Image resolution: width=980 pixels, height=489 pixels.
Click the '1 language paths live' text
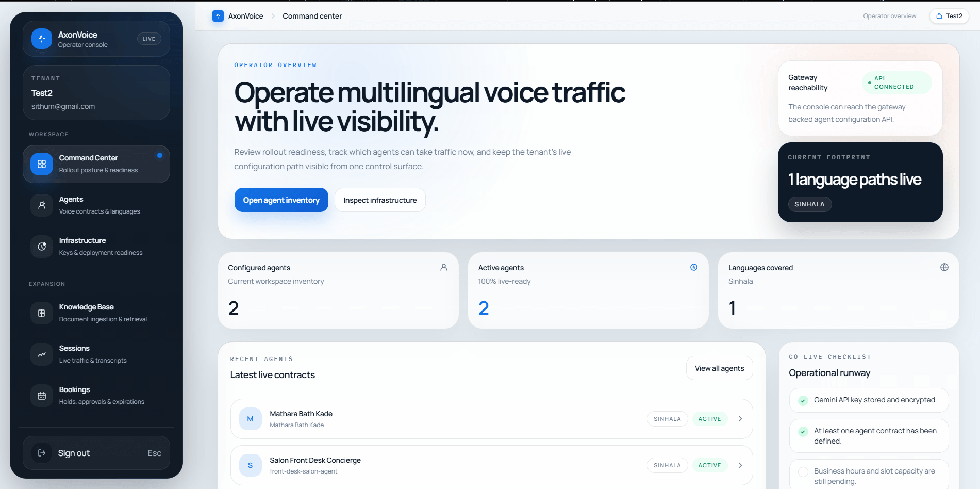(854, 180)
